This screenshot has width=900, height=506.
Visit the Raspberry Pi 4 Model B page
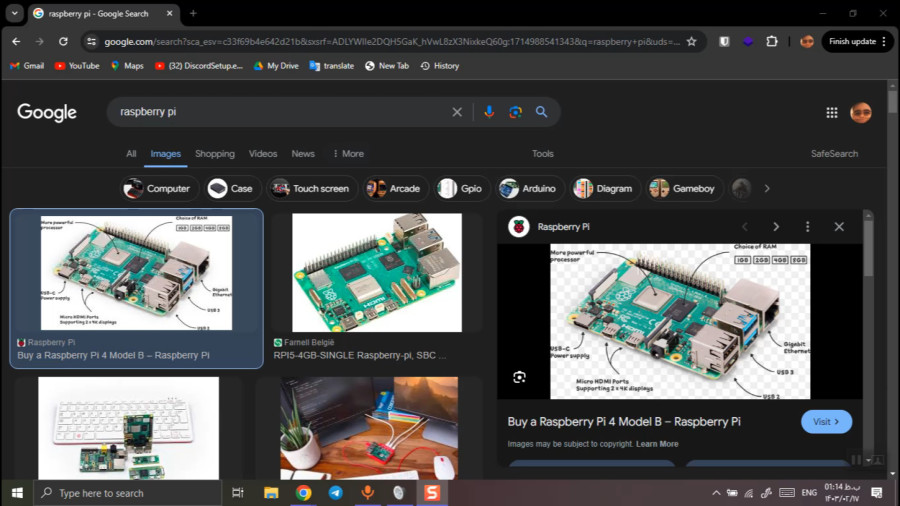[x=826, y=422]
